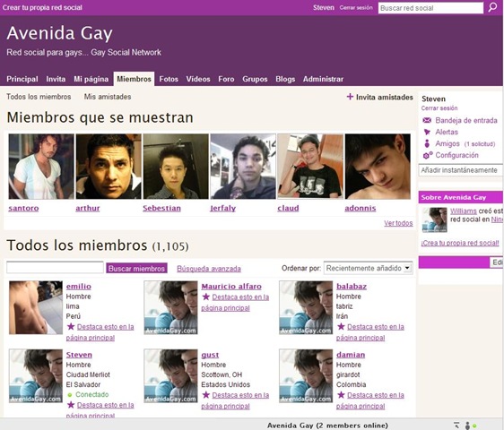Screen dimensions: 504x430
Task: Open adonnis's featured profile photo
Action: pyautogui.click(x=378, y=167)
